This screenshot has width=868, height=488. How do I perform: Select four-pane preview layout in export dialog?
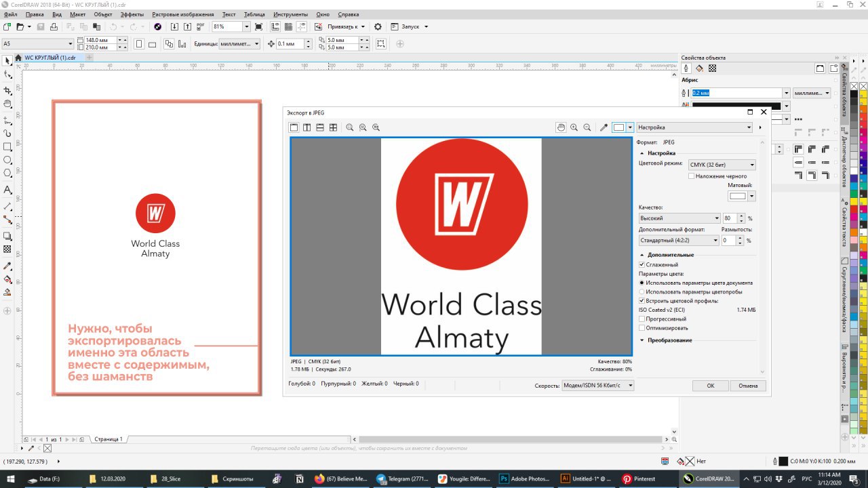(333, 127)
